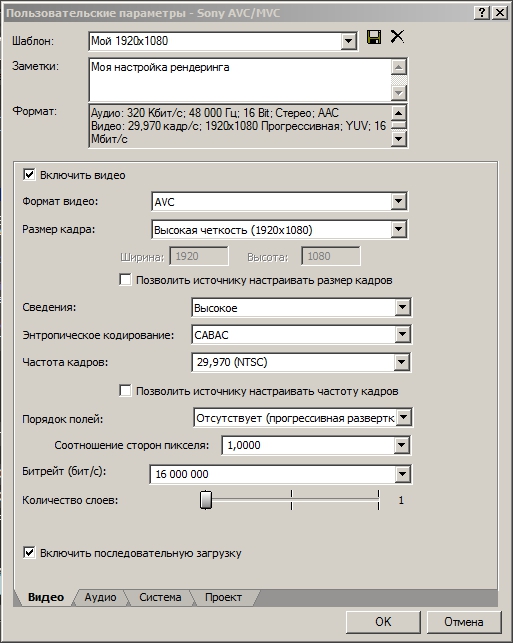Enable Позволить источнику настраивать частоту кадров

click(125, 390)
